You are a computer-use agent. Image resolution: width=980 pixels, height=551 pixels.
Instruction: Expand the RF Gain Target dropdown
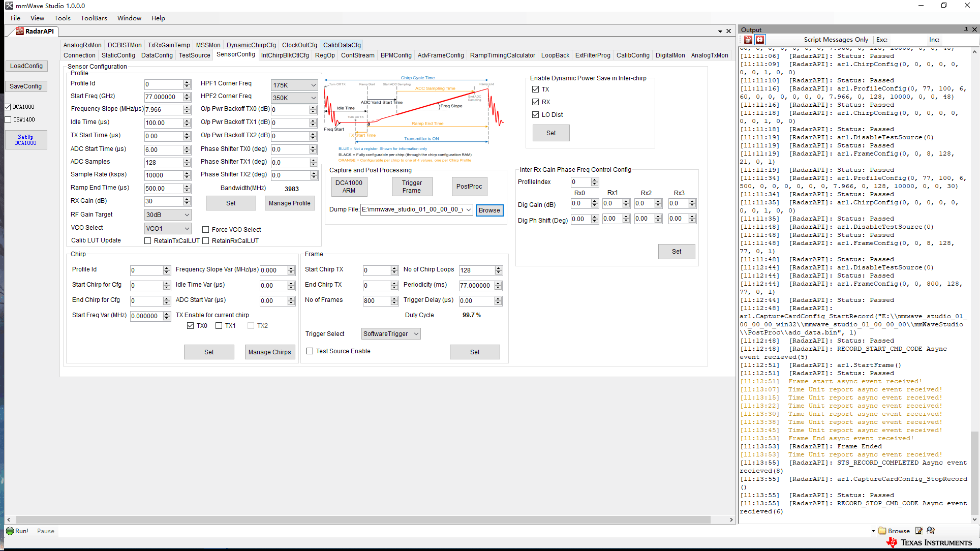coord(186,215)
